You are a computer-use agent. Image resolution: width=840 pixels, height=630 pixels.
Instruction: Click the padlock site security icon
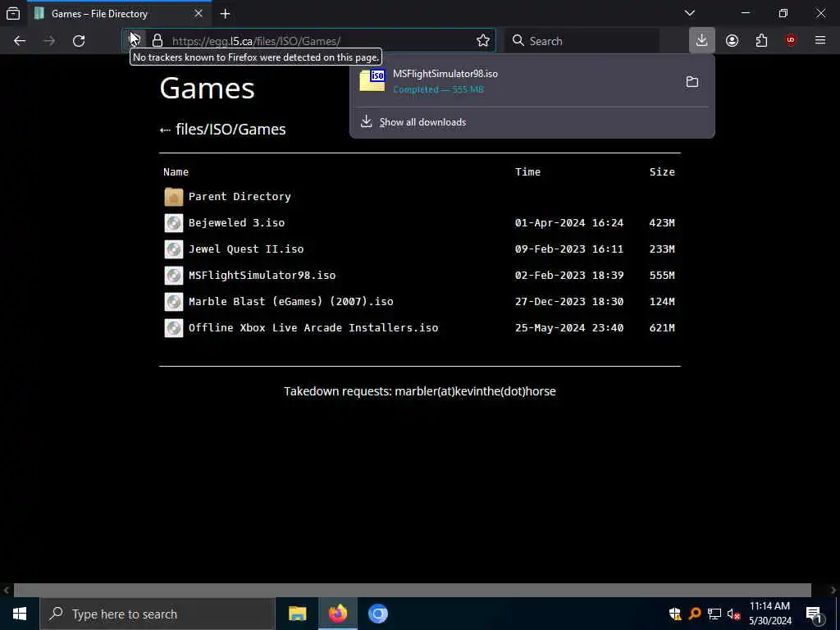tap(157, 41)
